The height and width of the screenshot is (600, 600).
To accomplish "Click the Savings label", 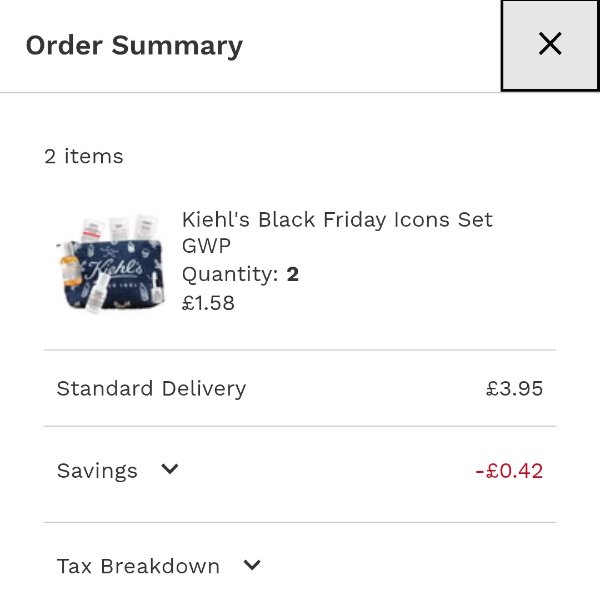I will point(97,471).
